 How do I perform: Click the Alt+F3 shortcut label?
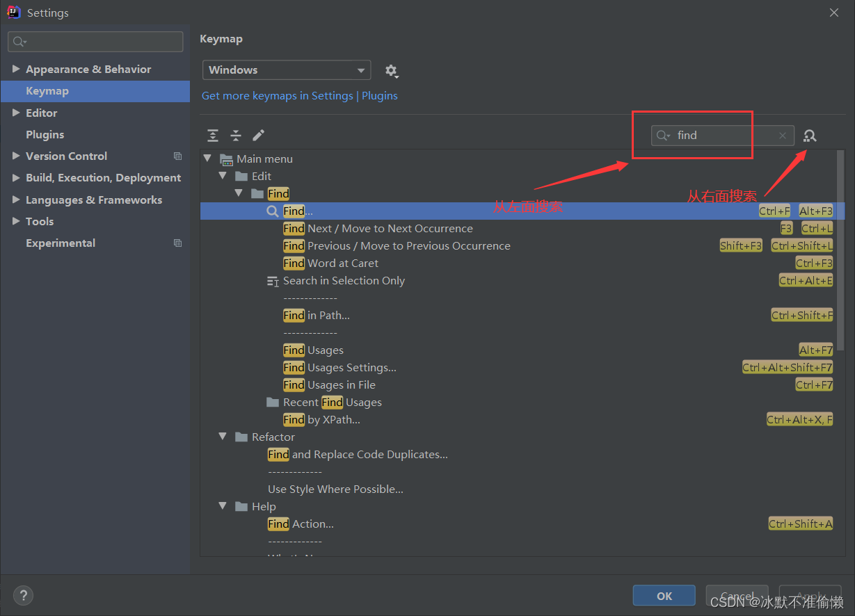(816, 211)
